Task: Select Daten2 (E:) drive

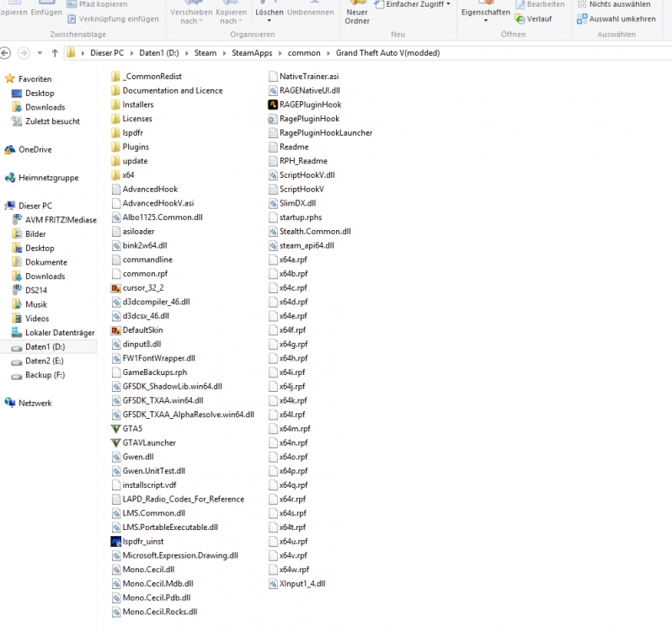Action: click(38, 361)
